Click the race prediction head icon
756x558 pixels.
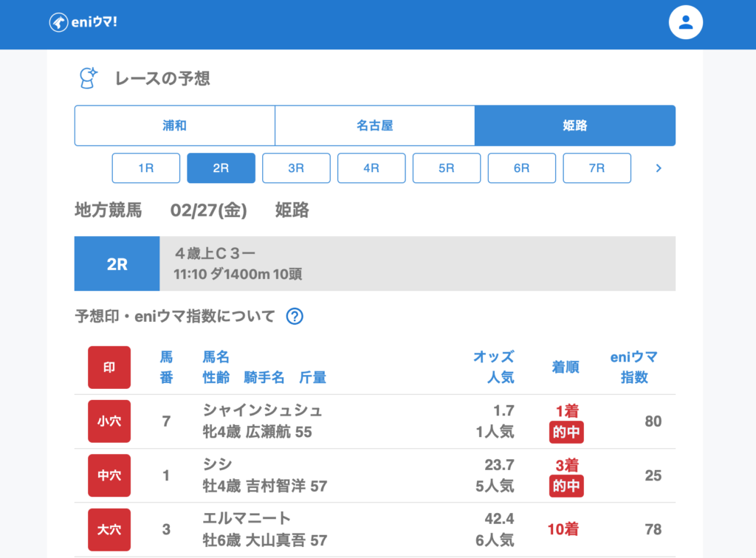pyautogui.click(x=89, y=78)
